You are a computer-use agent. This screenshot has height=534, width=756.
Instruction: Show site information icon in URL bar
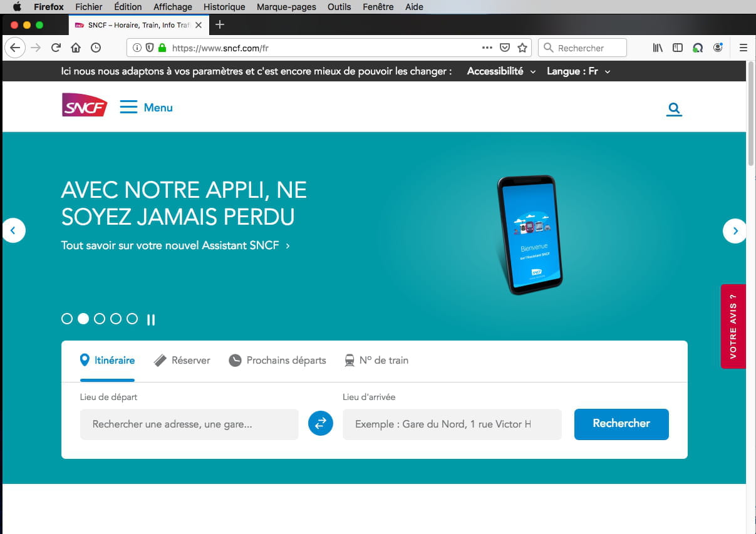[137, 48]
